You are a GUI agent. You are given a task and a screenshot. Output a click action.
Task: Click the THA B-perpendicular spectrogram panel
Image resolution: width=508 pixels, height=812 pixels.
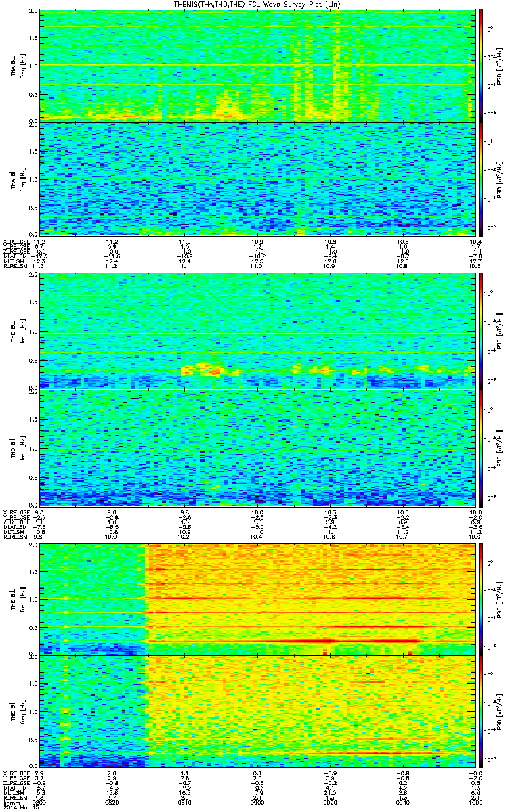click(257, 66)
